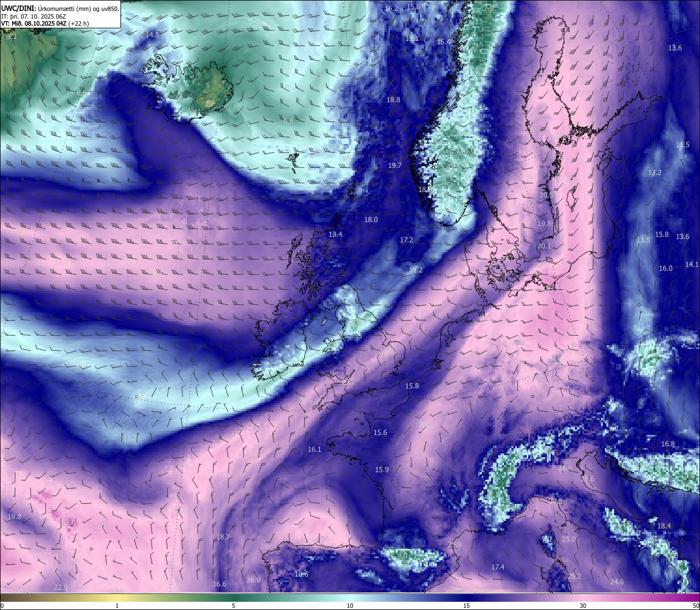Click the 5 tick on color scale

234,605
